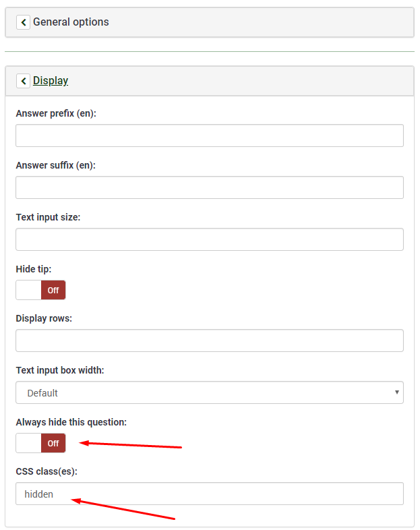
Task: Focus the Answer prefix (en) field
Action: [x=209, y=136]
